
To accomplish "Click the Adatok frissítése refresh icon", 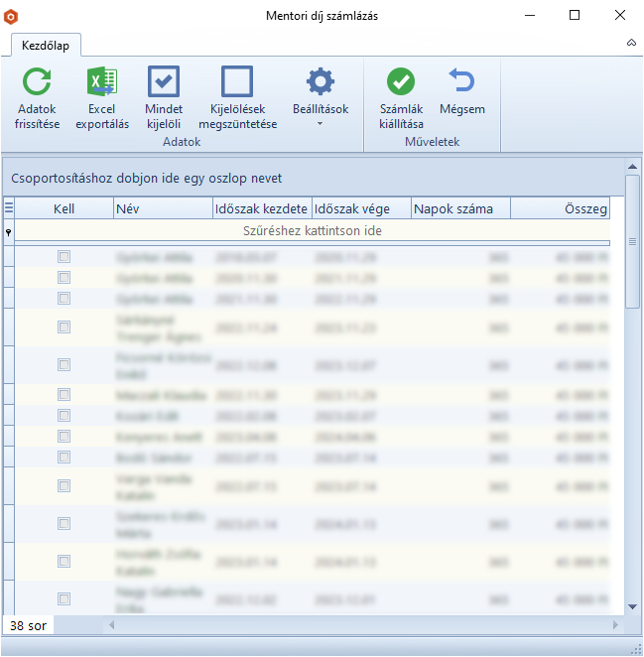I will [37, 81].
